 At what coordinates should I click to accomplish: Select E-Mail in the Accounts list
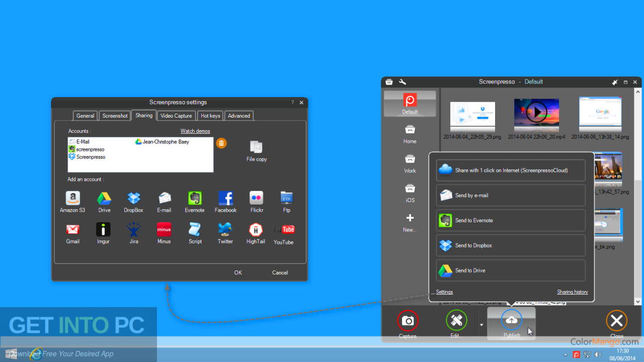click(x=79, y=142)
